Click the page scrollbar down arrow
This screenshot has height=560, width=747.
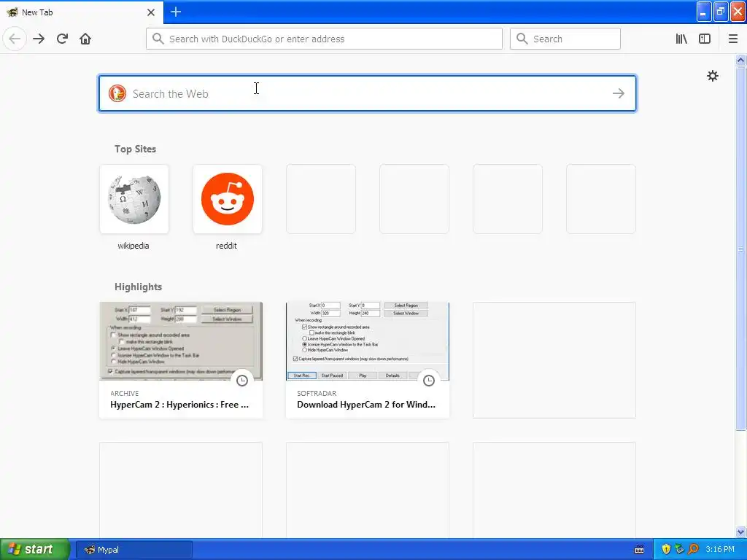(741, 532)
